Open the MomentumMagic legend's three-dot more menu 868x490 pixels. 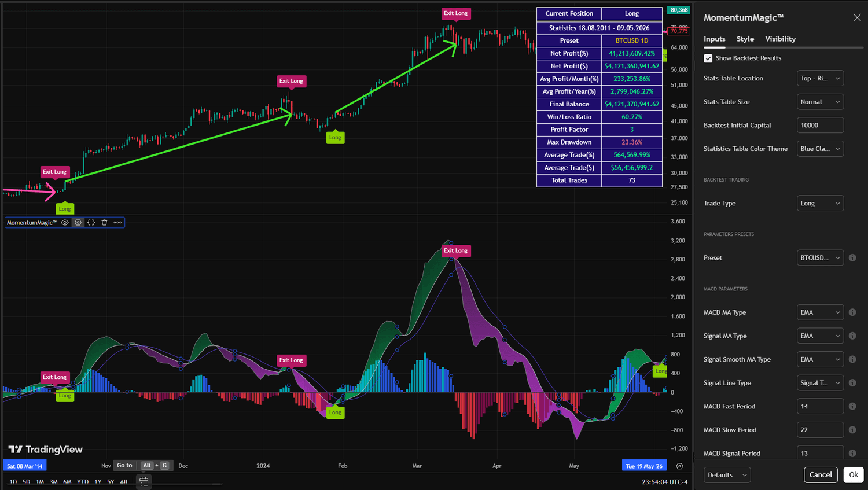click(117, 222)
